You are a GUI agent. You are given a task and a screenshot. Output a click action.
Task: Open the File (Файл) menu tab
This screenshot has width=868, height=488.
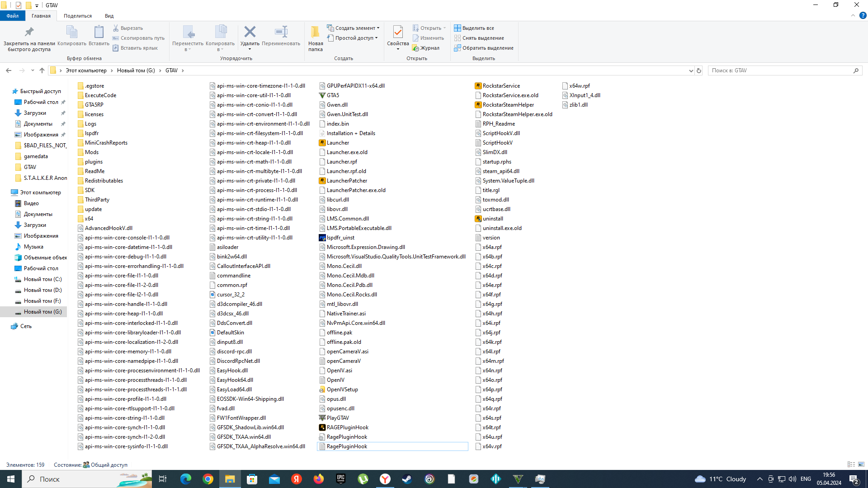(x=13, y=16)
